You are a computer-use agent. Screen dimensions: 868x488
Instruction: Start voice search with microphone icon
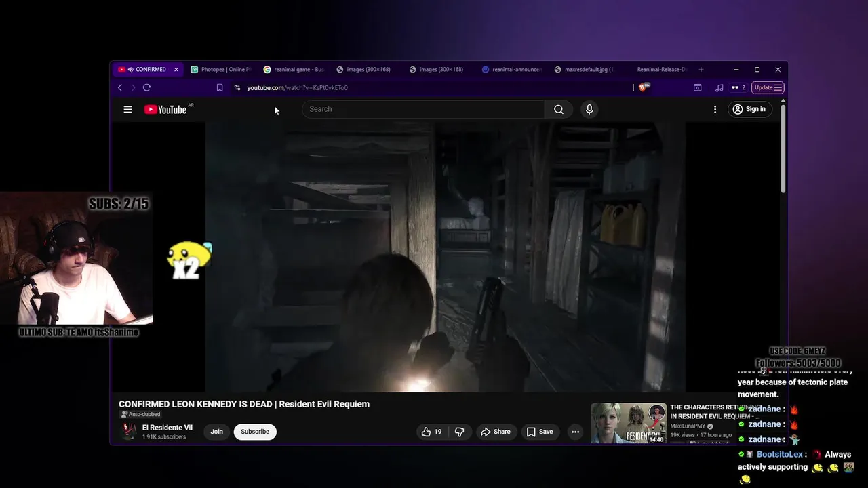(x=589, y=109)
